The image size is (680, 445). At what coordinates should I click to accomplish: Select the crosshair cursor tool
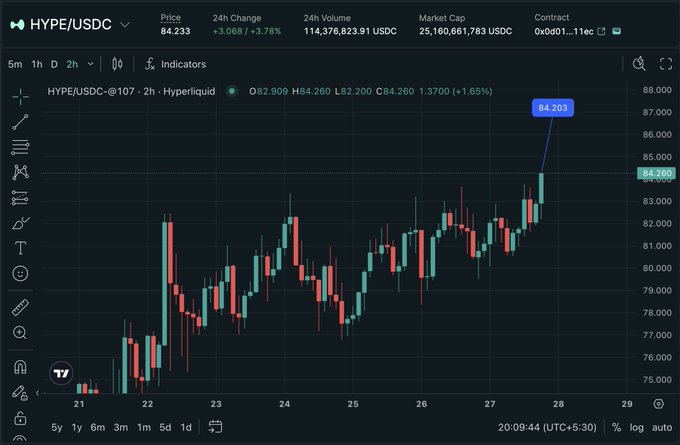pos(20,96)
